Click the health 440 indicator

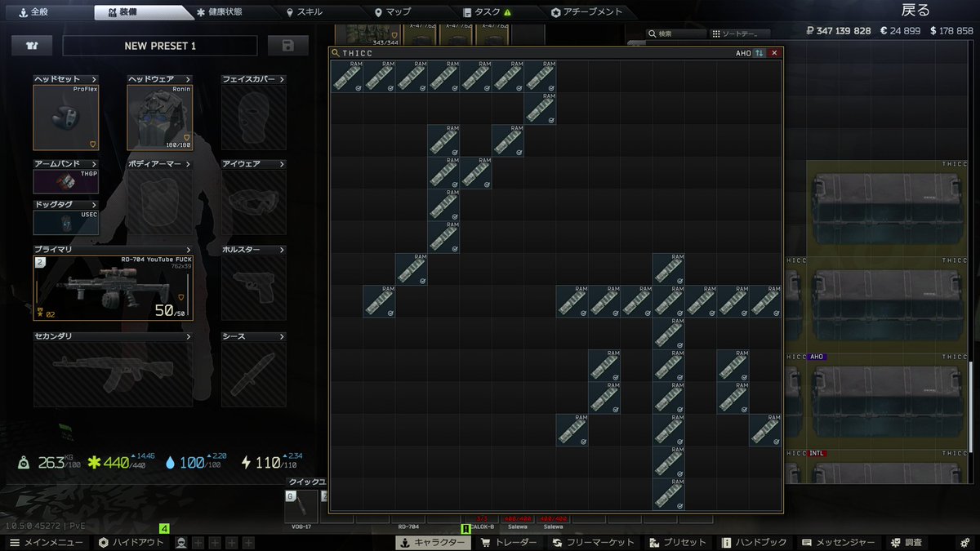(x=122, y=463)
